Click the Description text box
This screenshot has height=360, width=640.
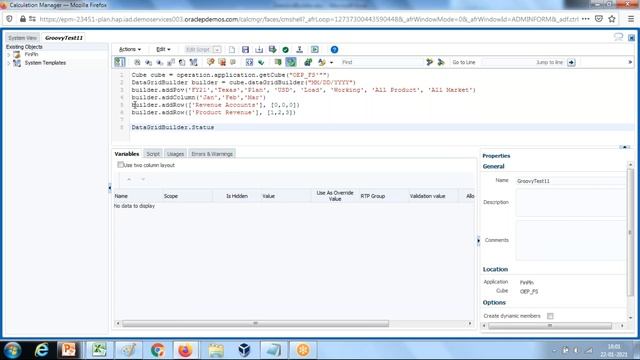point(571,202)
